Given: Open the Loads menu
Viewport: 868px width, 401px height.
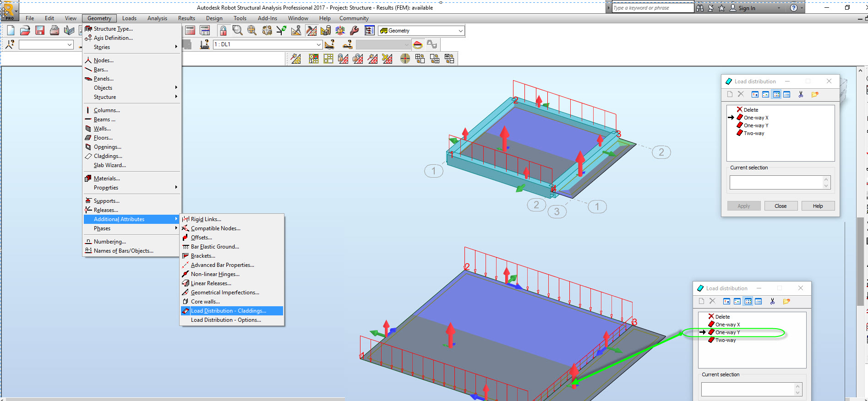Looking at the screenshot, I should coord(129,18).
